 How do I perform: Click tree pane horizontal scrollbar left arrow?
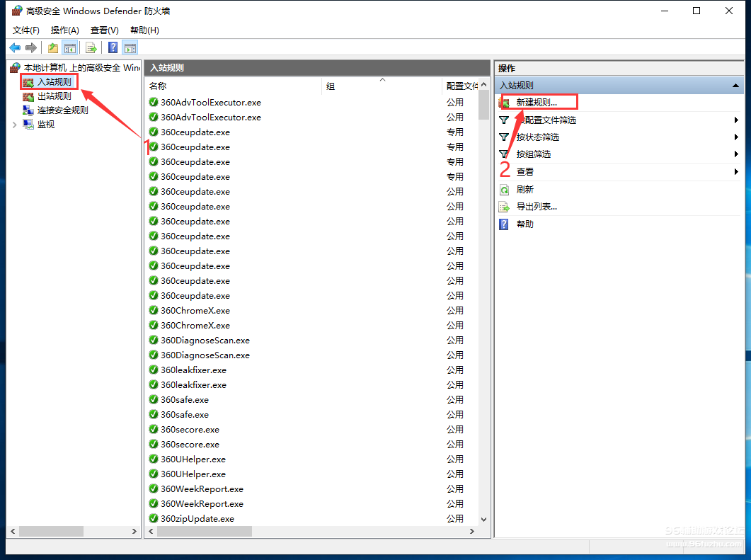(13, 531)
